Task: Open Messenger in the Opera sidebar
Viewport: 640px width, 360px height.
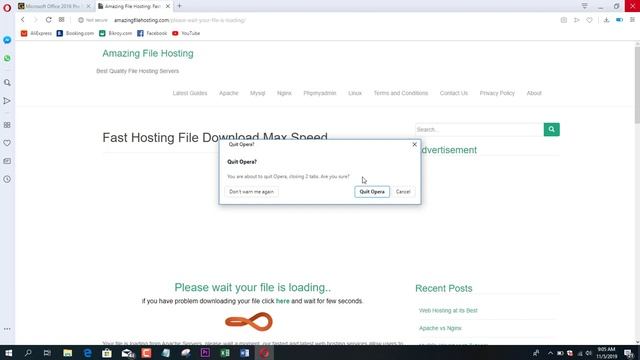Action: coord(7,40)
